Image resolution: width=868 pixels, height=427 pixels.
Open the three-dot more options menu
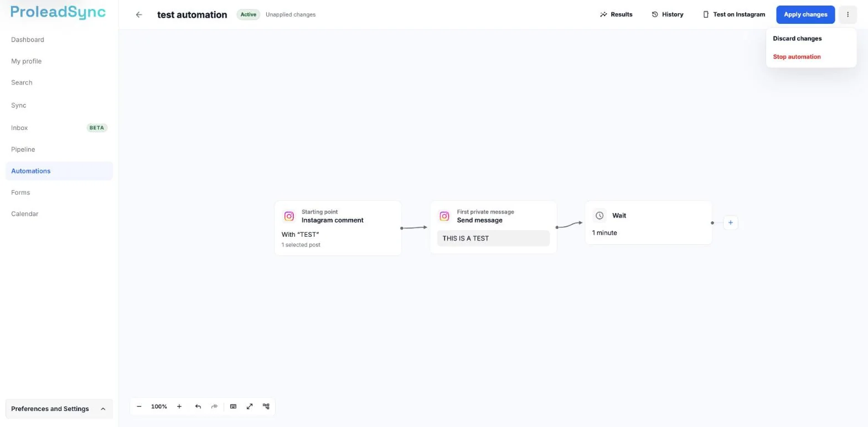click(848, 15)
